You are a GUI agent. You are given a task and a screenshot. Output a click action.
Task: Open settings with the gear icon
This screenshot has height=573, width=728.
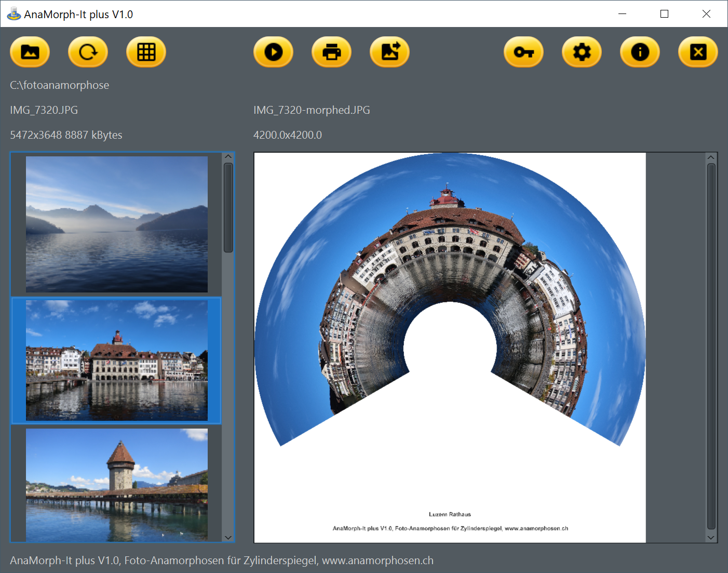582,52
